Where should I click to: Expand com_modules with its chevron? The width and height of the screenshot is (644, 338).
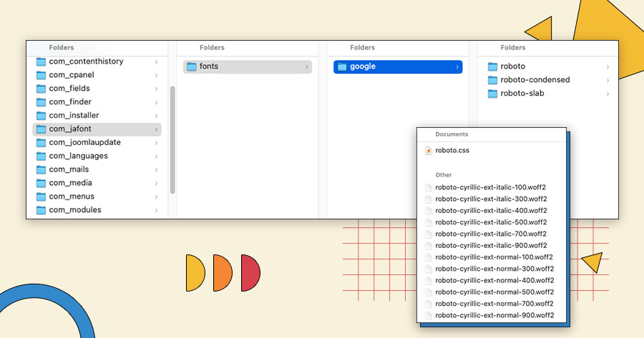click(156, 210)
